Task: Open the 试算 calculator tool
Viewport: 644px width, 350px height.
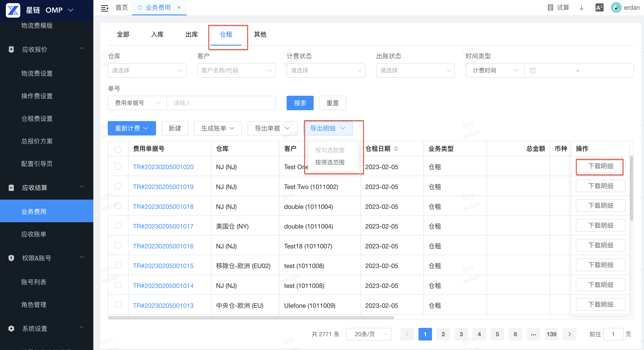Action: click(558, 7)
